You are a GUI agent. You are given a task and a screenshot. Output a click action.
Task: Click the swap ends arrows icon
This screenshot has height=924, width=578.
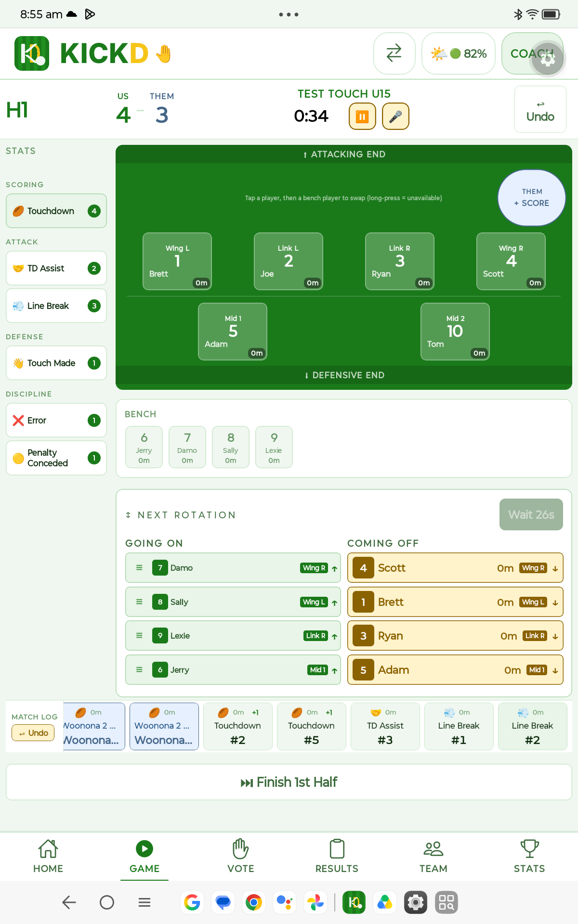(394, 53)
